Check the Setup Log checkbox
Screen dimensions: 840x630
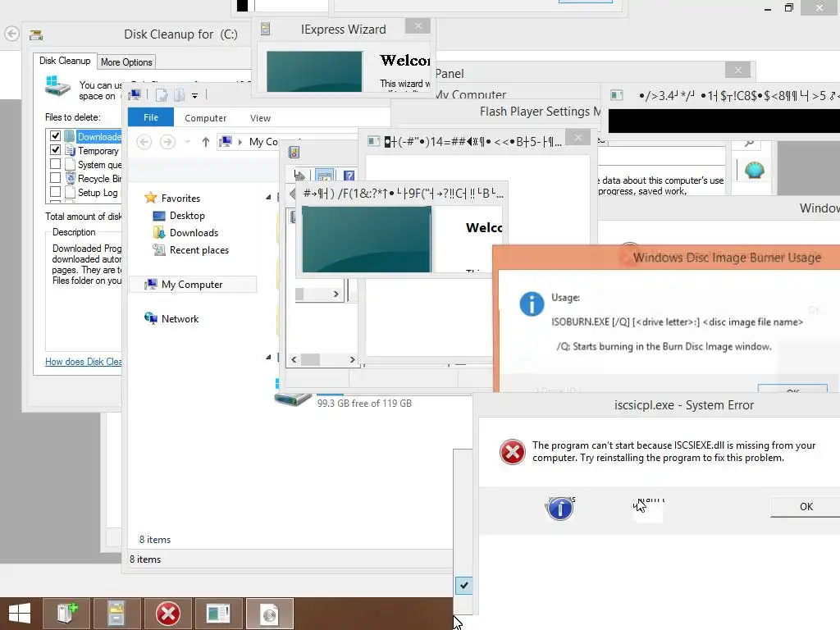coord(55,192)
